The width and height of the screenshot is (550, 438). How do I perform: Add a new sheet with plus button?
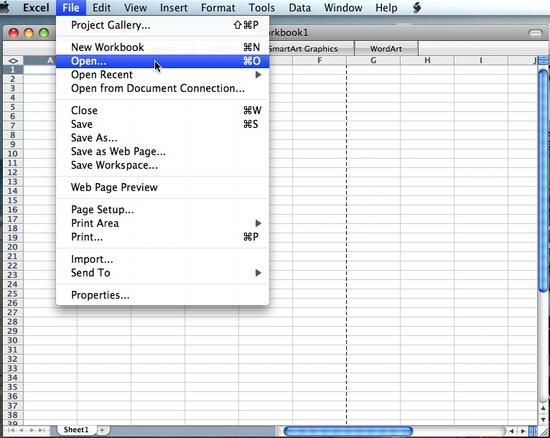102,430
